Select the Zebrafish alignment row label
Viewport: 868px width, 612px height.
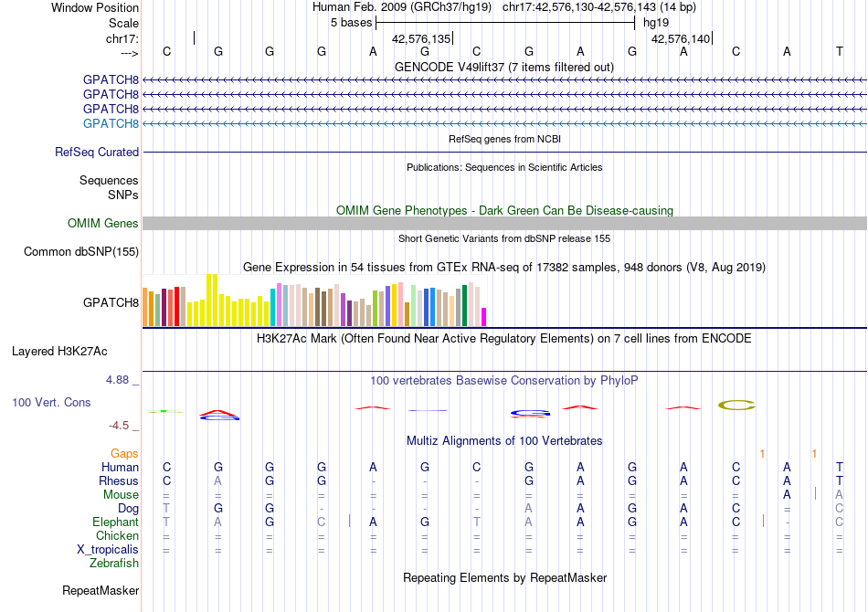point(113,564)
